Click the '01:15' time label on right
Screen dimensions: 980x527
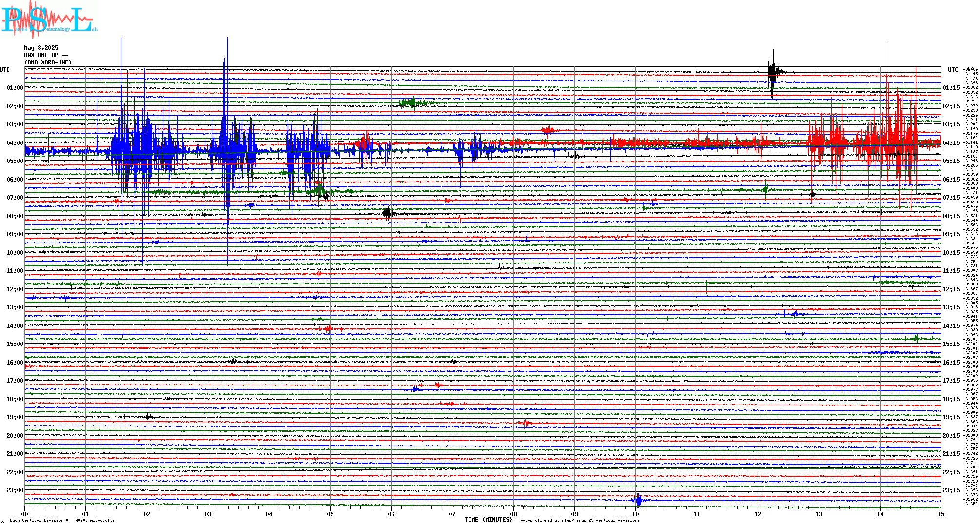point(951,88)
